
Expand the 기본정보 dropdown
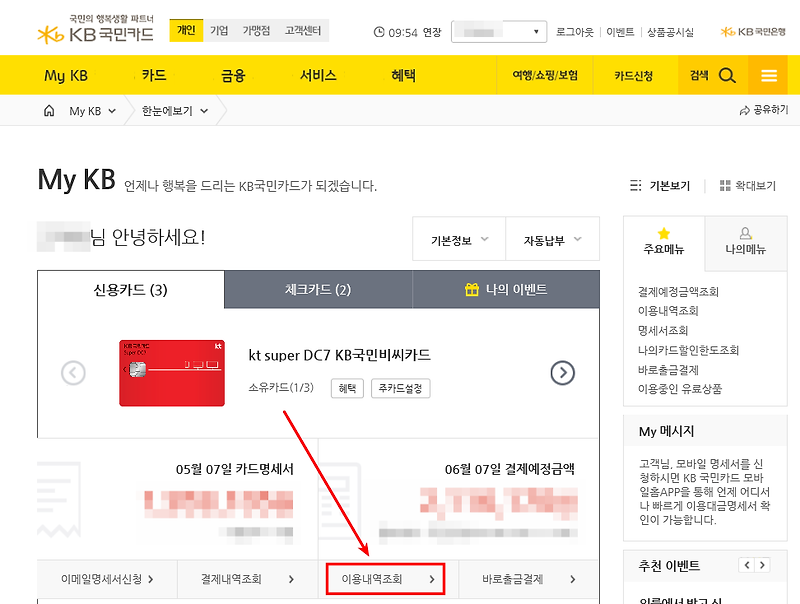click(x=459, y=239)
